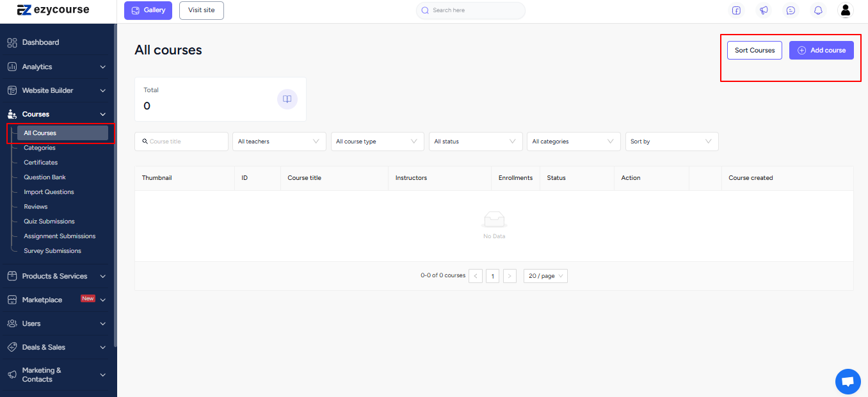Screen dimensions: 868x397
Task: Click the Gallery button
Action: (148, 10)
